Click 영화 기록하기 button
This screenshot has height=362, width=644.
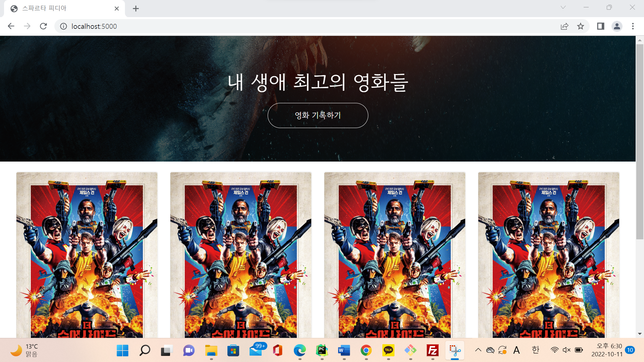[318, 115]
